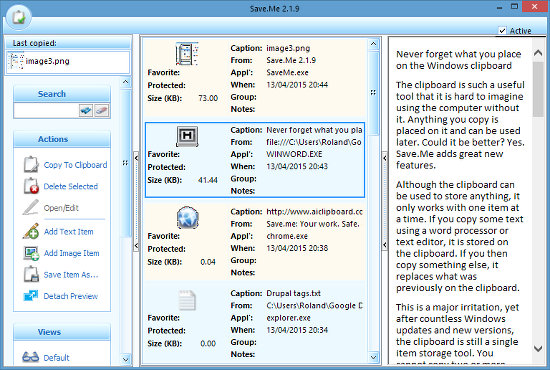Click the Copy To Clipboard icon
The width and height of the screenshot is (550, 370).
coord(31,164)
